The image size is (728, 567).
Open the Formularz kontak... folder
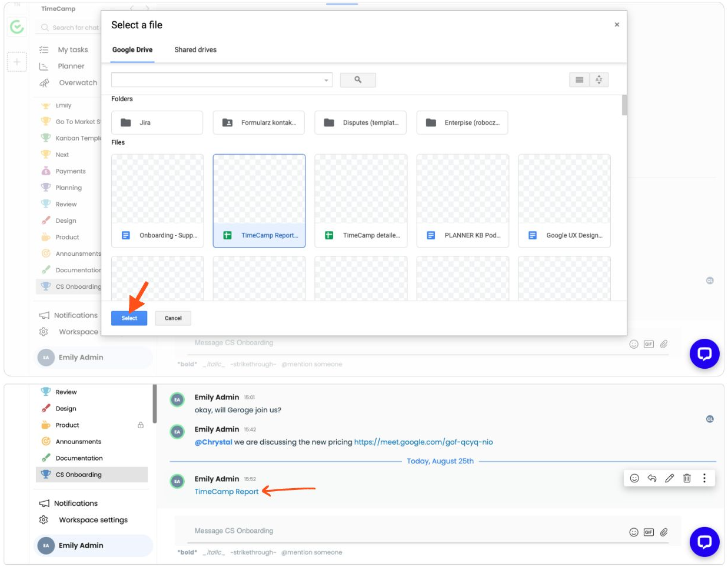coord(259,122)
